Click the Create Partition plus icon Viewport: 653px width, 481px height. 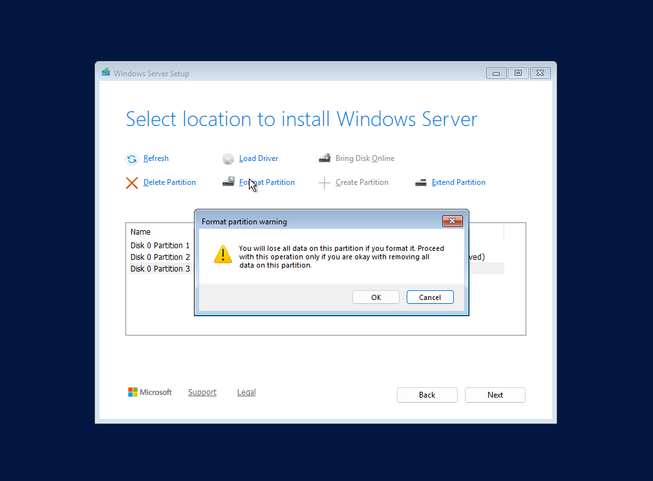(324, 183)
